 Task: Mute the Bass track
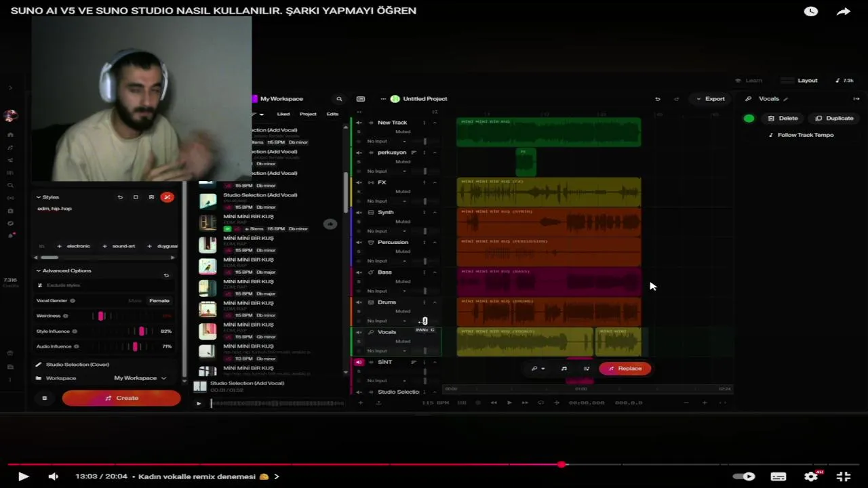click(x=359, y=272)
